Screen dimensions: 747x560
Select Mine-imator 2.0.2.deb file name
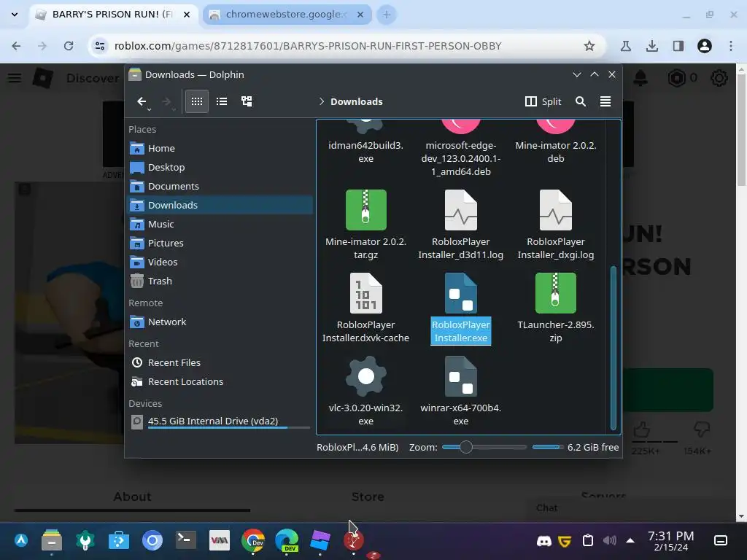click(555, 152)
